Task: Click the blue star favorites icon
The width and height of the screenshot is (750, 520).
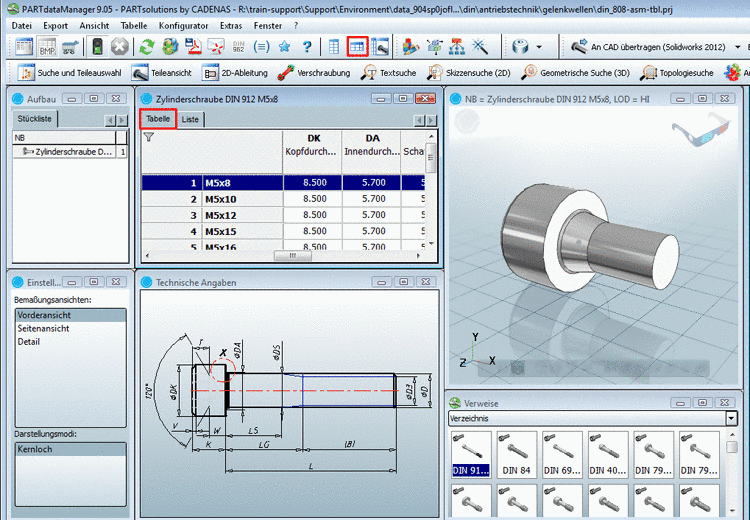Action: [284, 47]
